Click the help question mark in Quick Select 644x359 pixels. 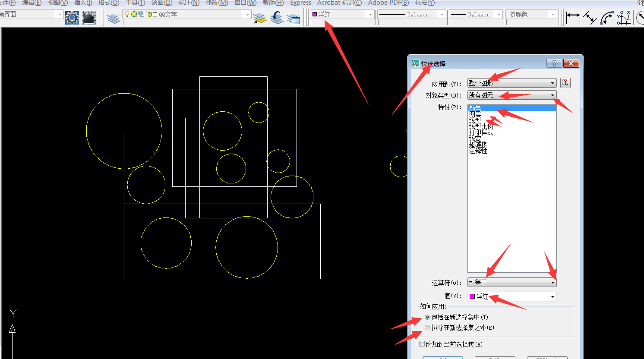coord(554,63)
